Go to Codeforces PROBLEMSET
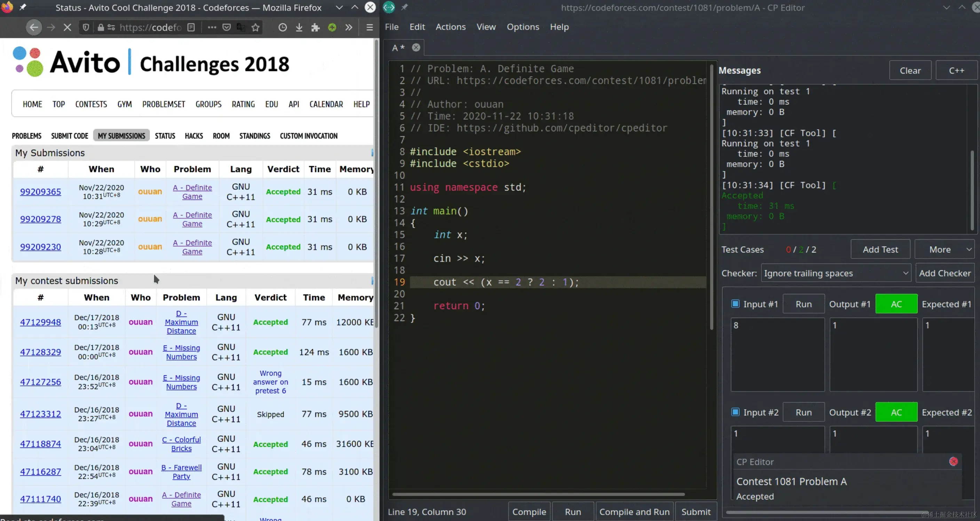 coord(164,104)
